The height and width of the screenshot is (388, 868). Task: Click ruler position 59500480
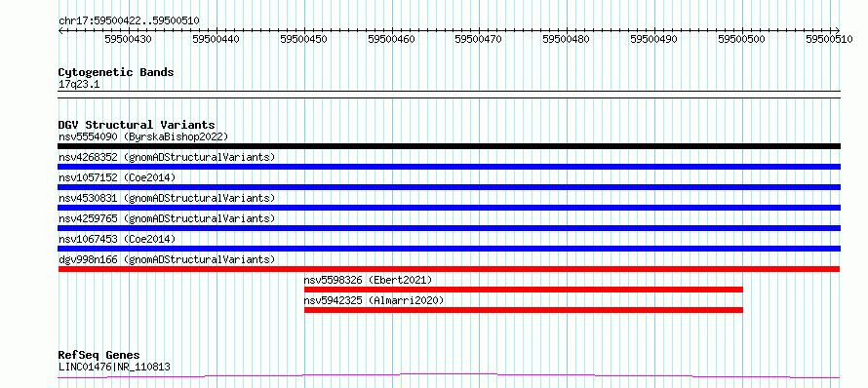coord(566,39)
